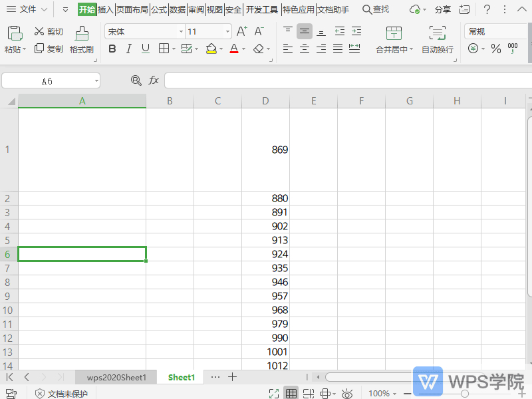Image resolution: width=532 pixels, height=399 pixels.
Task: Click the percent style icon
Action: [x=495, y=49]
